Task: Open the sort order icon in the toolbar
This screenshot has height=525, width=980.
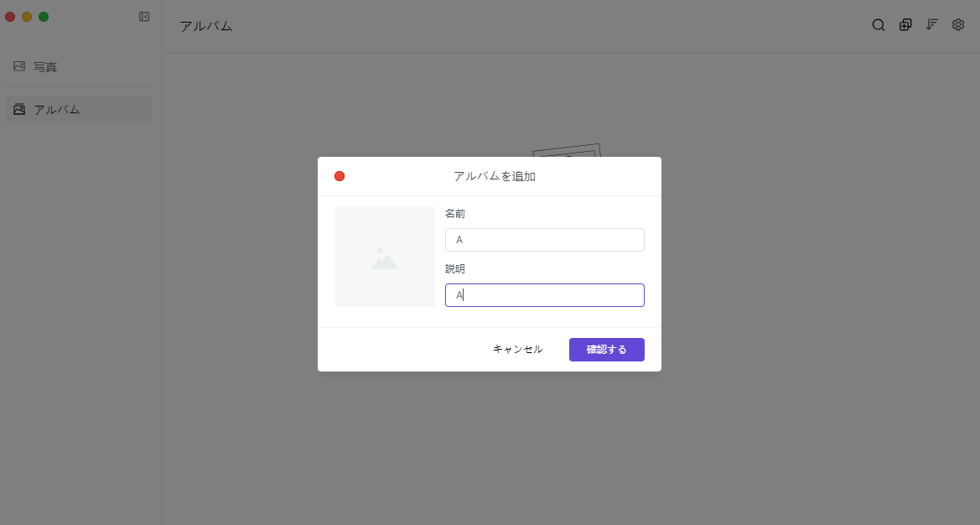Action: [931, 25]
